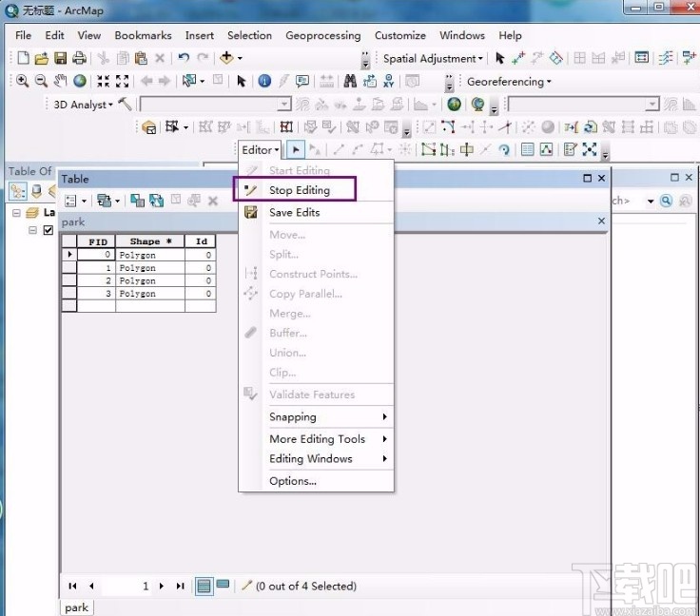Select the Zoom Out magnifier tool
The image size is (700, 616).
tap(41, 81)
